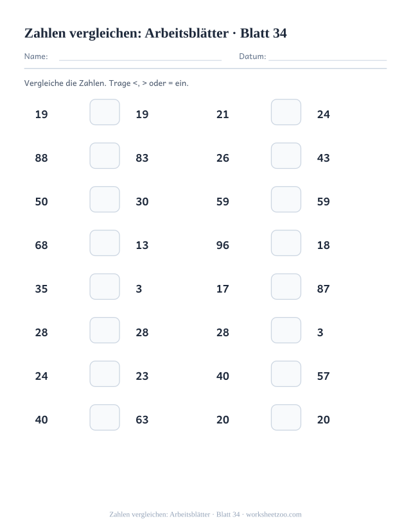The height and width of the screenshot is (532, 411).
Task: Select the answer box between 68 and 13
Action: [105, 243]
